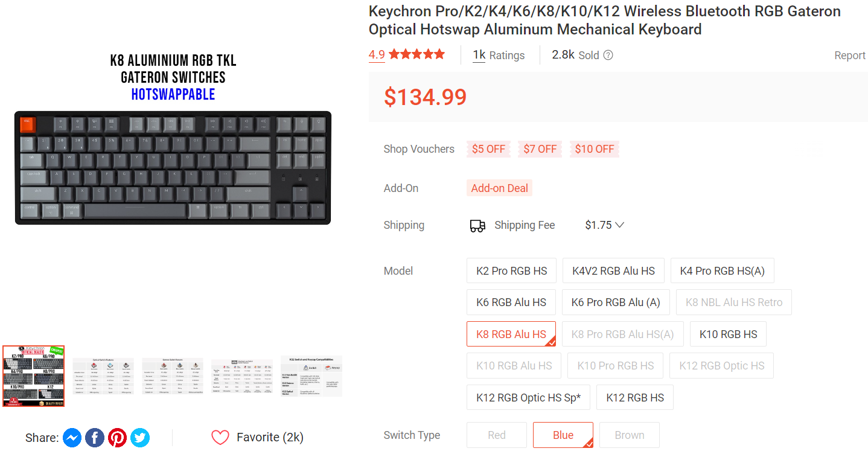This screenshot has height=454, width=868.
Task: Select the K12 RGB Optic HS Sp* model
Action: click(528, 397)
